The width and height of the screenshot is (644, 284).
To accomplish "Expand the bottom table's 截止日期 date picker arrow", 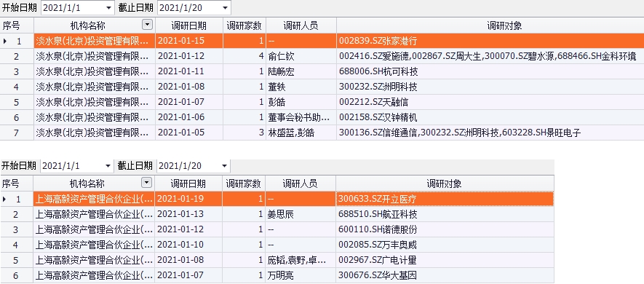I will point(224,166).
